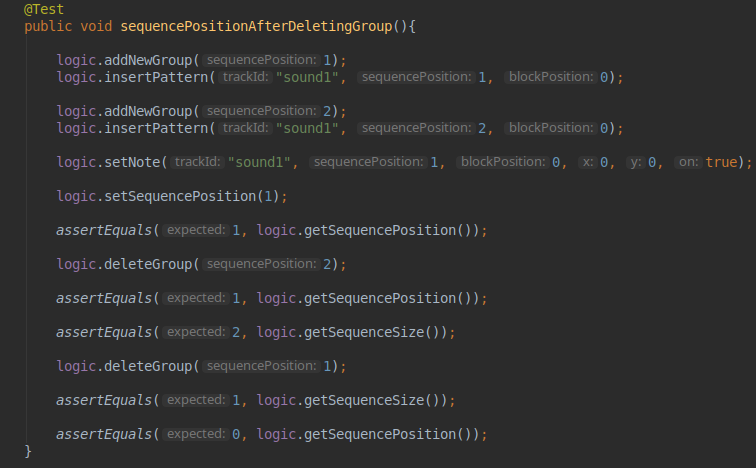Viewport: 756px width, 468px height.
Task: Click assertEquals on the expected 2 line
Action: click(104, 332)
